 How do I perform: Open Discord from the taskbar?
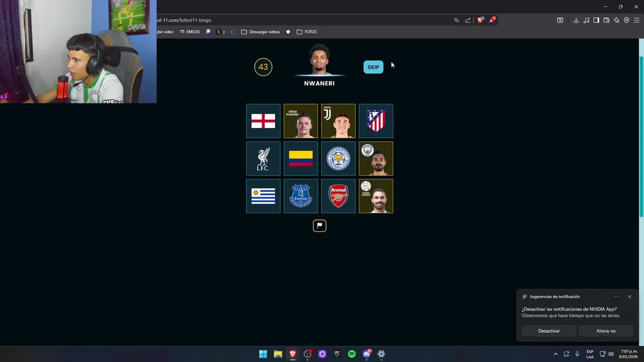(367, 354)
